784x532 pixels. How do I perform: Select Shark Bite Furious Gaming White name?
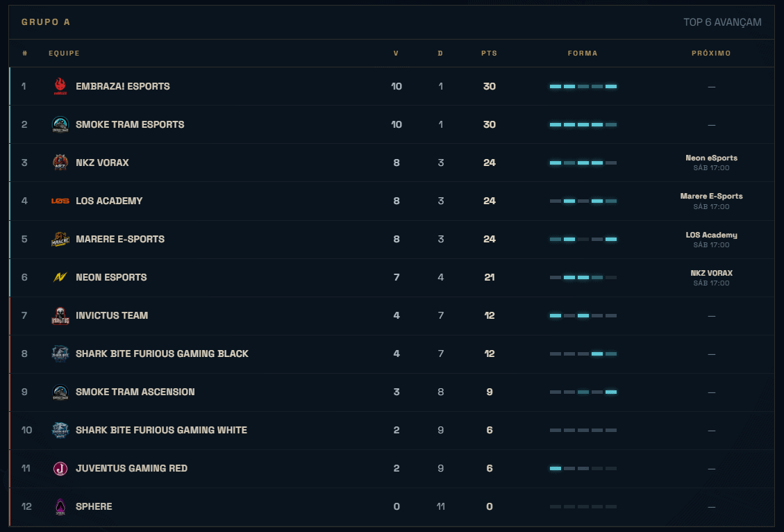161,430
